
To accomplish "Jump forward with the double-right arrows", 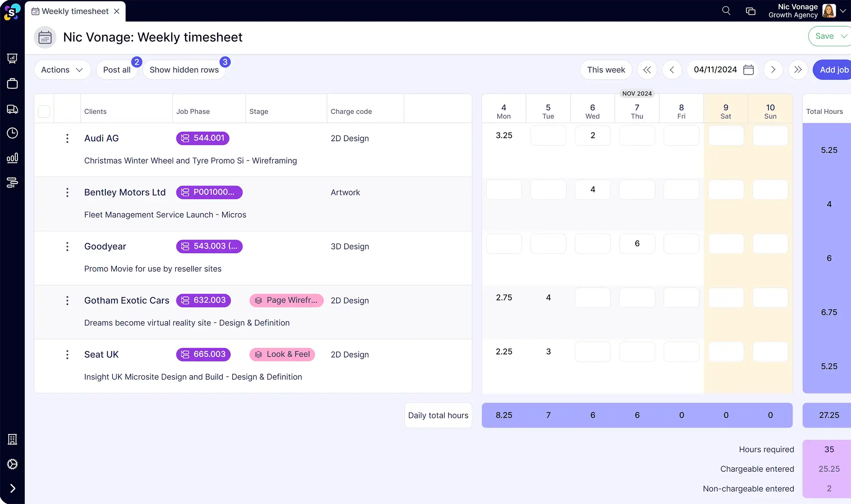I will point(798,70).
